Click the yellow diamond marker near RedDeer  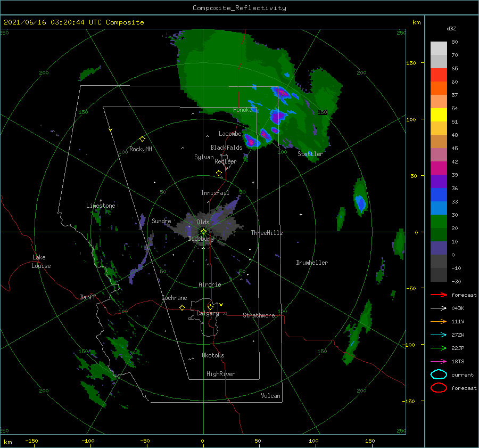tap(219, 173)
